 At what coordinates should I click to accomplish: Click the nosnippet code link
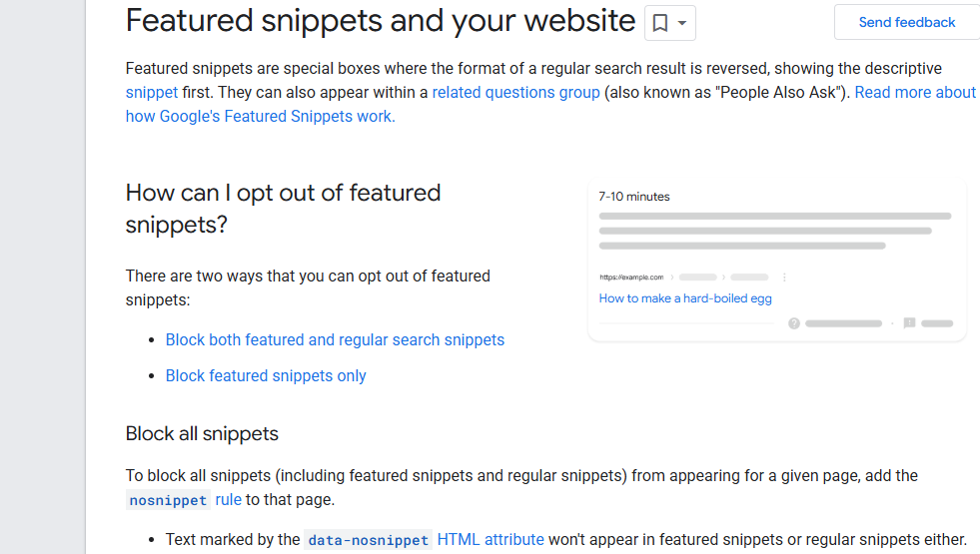168,500
